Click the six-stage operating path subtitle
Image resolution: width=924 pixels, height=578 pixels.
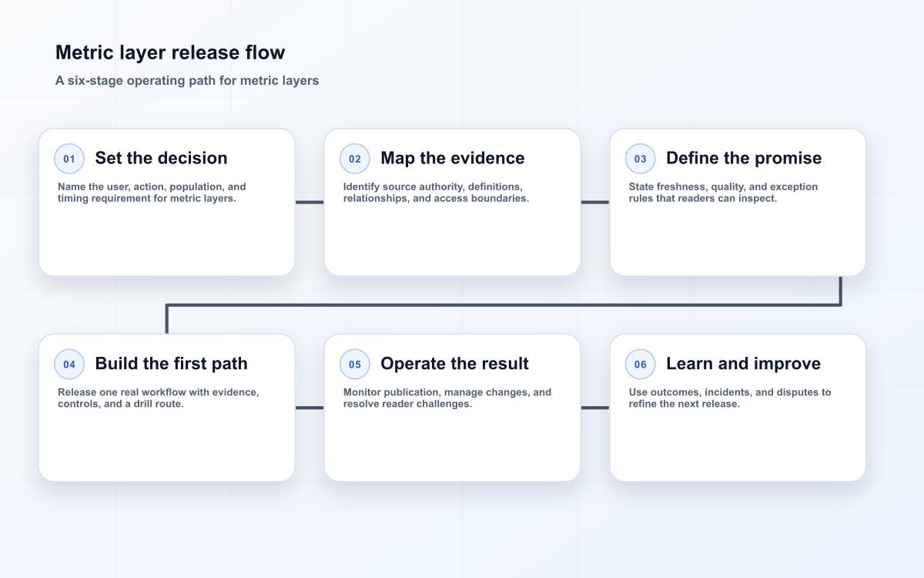(x=187, y=80)
